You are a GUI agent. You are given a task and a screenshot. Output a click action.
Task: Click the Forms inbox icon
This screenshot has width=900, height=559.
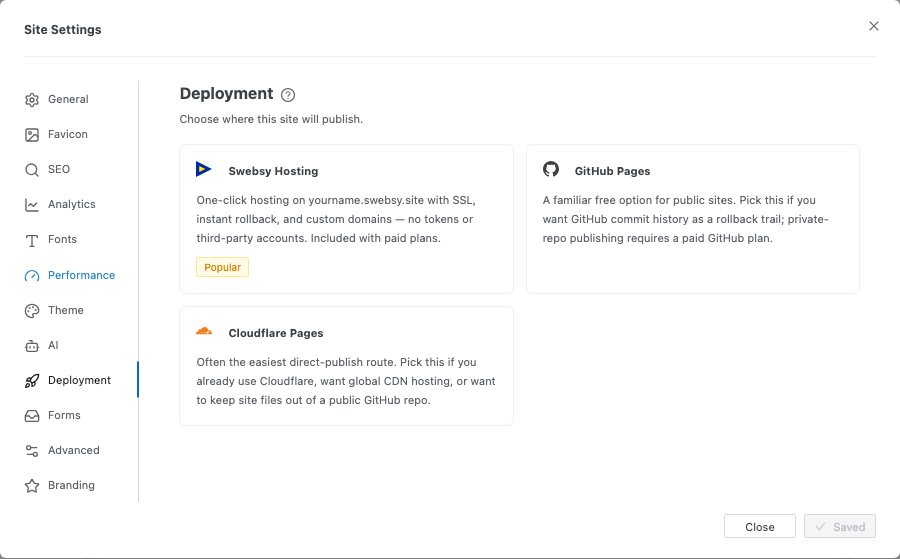pos(32,416)
